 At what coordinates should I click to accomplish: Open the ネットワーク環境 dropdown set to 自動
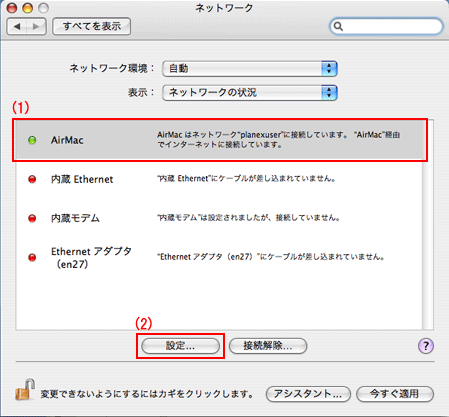click(x=250, y=69)
